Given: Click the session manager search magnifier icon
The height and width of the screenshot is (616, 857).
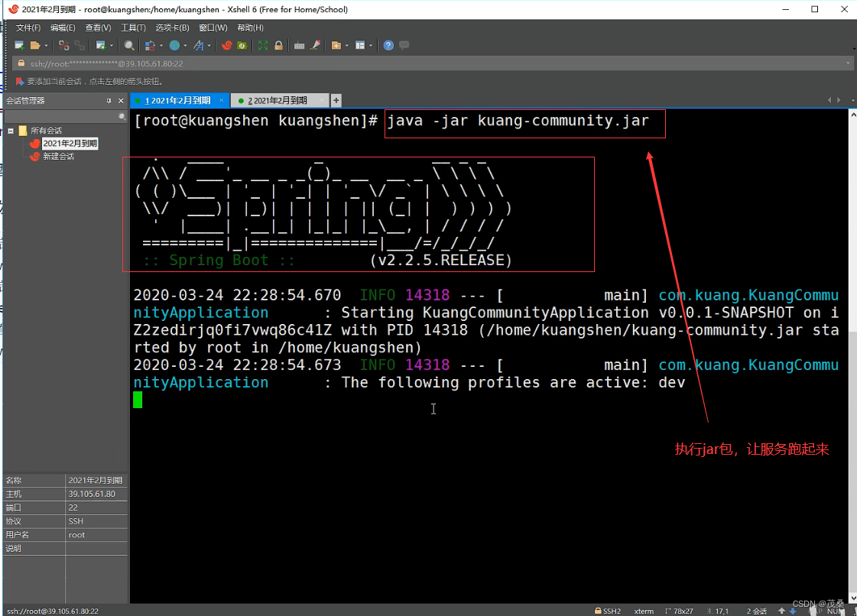Looking at the screenshot, I should pos(122,116).
